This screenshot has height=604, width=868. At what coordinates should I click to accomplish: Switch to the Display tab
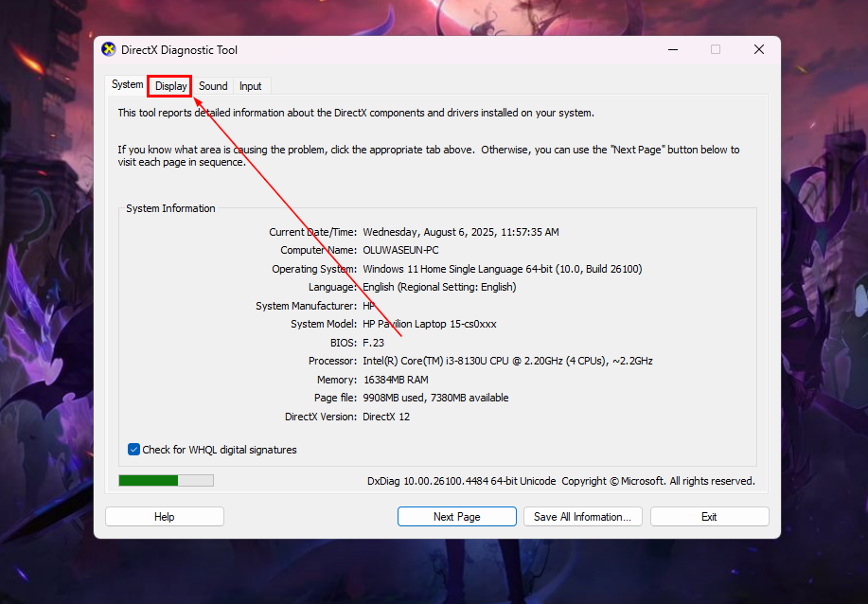coord(170,86)
